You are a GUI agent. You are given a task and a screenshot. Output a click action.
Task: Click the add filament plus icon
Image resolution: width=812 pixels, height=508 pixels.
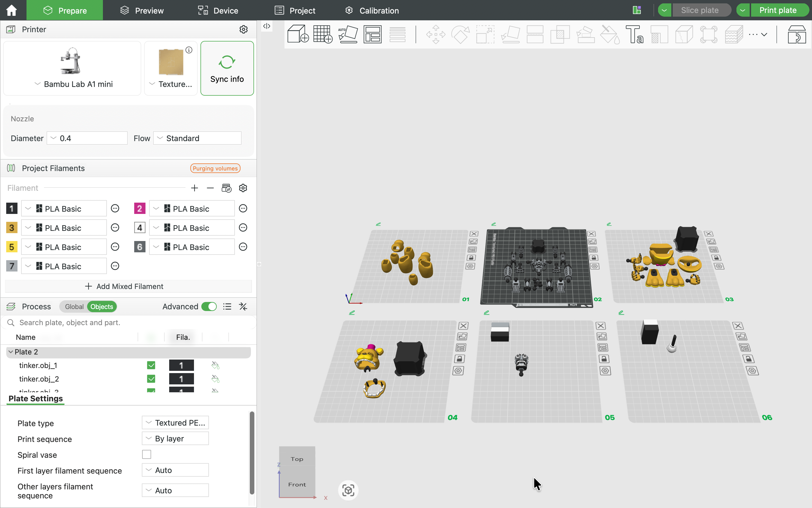(194, 188)
